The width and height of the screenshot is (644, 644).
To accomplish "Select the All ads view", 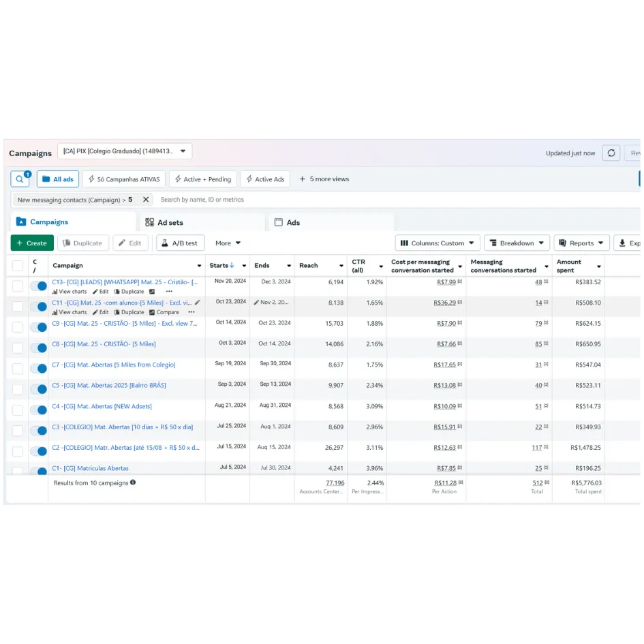I will [x=58, y=179].
